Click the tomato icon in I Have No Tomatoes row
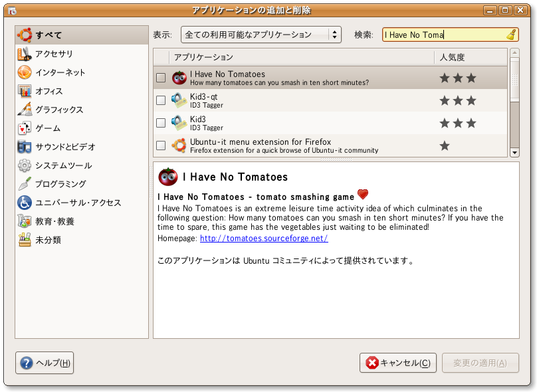 (179, 78)
